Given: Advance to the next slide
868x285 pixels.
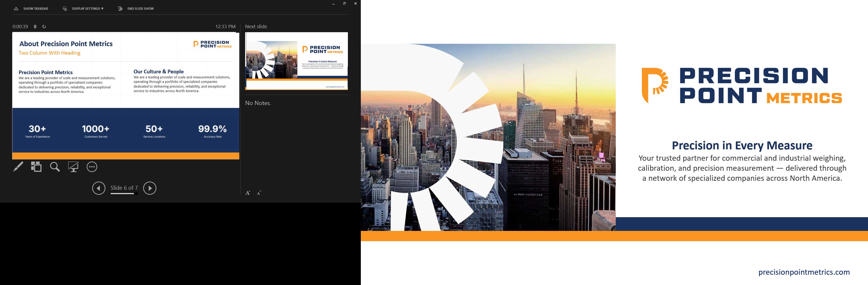Looking at the screenshot, I should [150, 188].
